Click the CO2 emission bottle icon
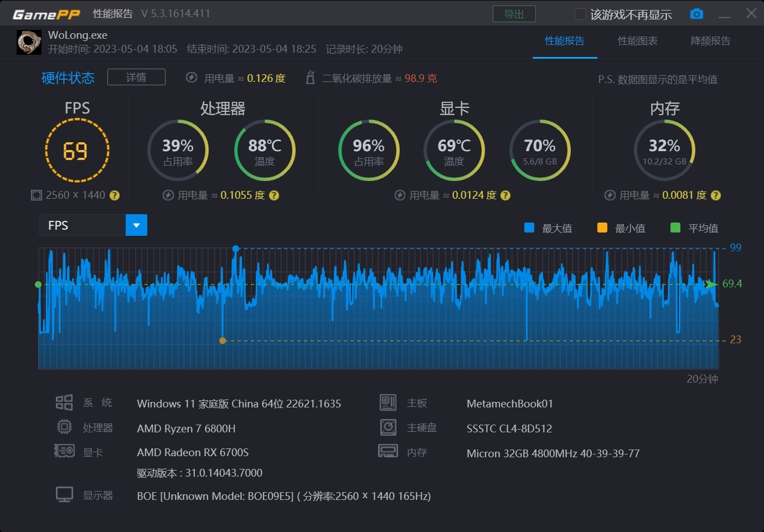Screen dimensions: 764x532 coord(311,78)
